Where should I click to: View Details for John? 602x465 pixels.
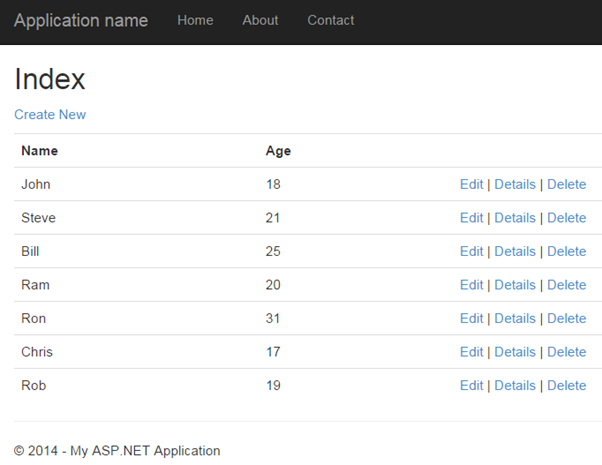(515, 184)
